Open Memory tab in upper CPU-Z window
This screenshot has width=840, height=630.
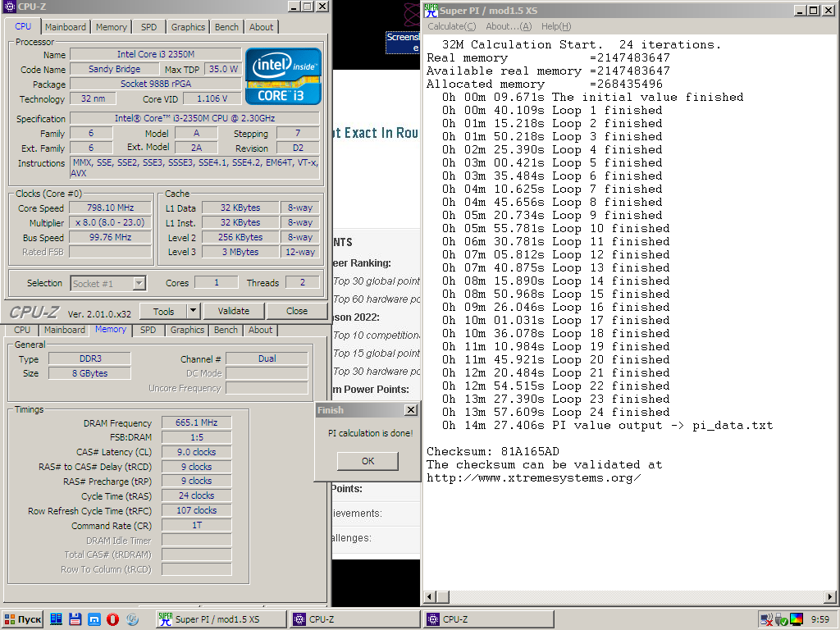click(x=112, y=27)
